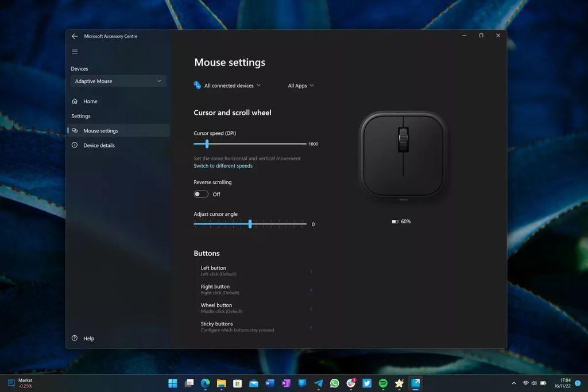Open Telegram from the taskbar
588x392 pixels.
click(318, 383)
